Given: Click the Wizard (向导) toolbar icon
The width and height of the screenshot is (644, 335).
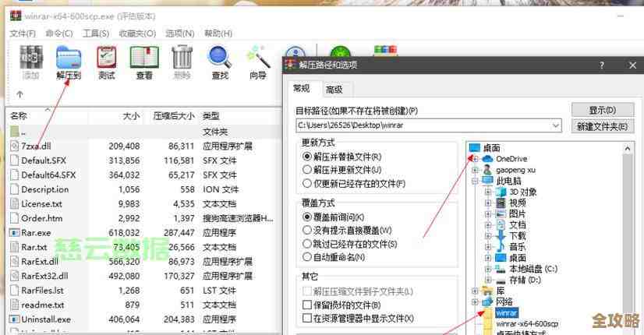Looking at the screenshot, I should 258,57.
